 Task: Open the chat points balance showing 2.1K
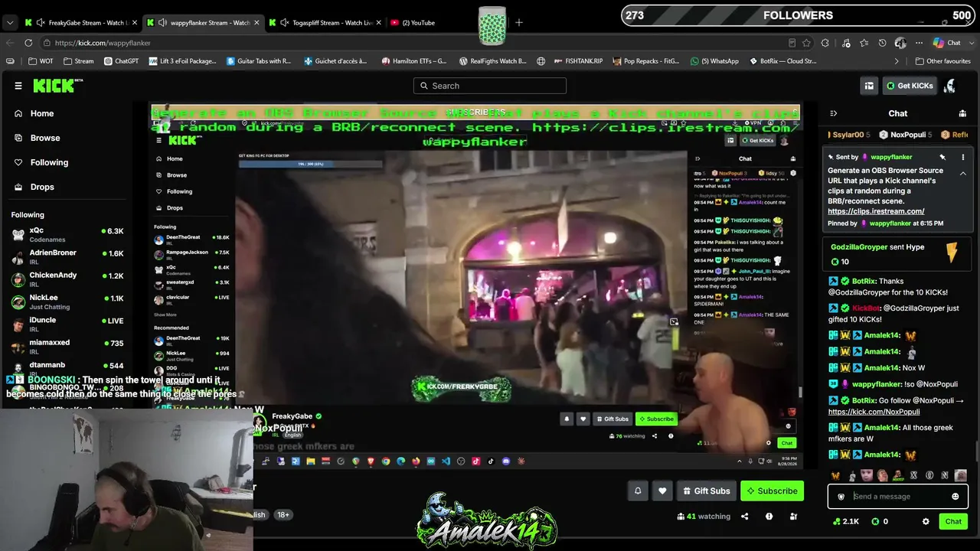coord(846,521)
